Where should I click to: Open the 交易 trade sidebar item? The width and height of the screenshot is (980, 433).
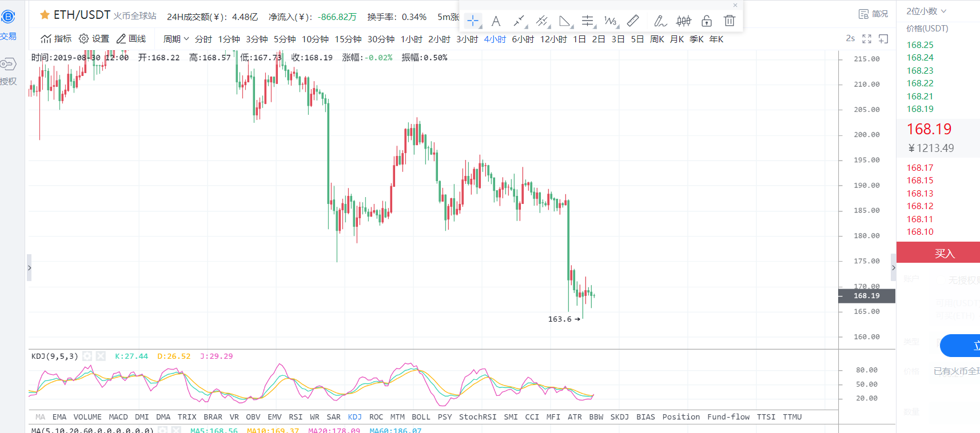tap(8, 25)
